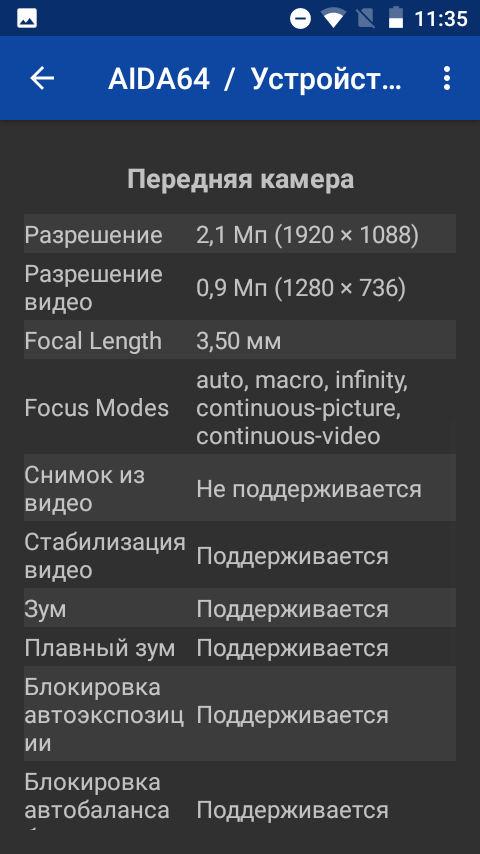The width and height of the screenshot is (480, 854).
Task: Select the Стабилизация видео row
Action: pyautogui.click(x=240, y=554)
